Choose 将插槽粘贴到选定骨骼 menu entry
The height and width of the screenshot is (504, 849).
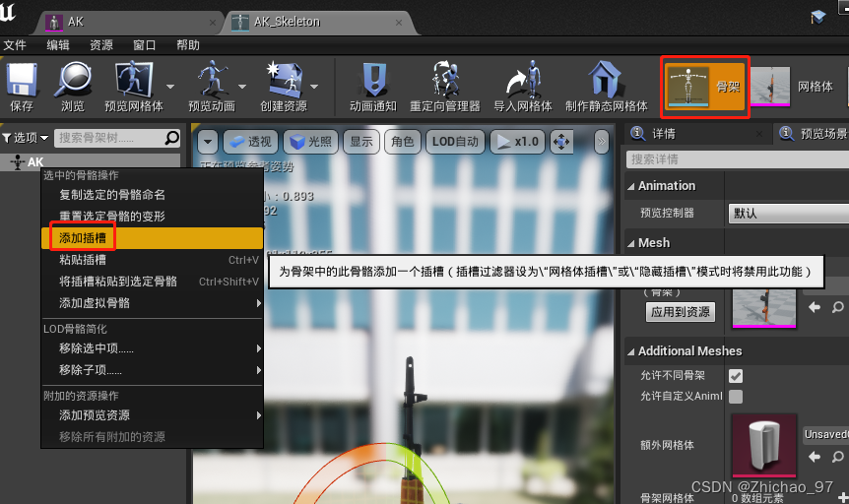[152, 282]
